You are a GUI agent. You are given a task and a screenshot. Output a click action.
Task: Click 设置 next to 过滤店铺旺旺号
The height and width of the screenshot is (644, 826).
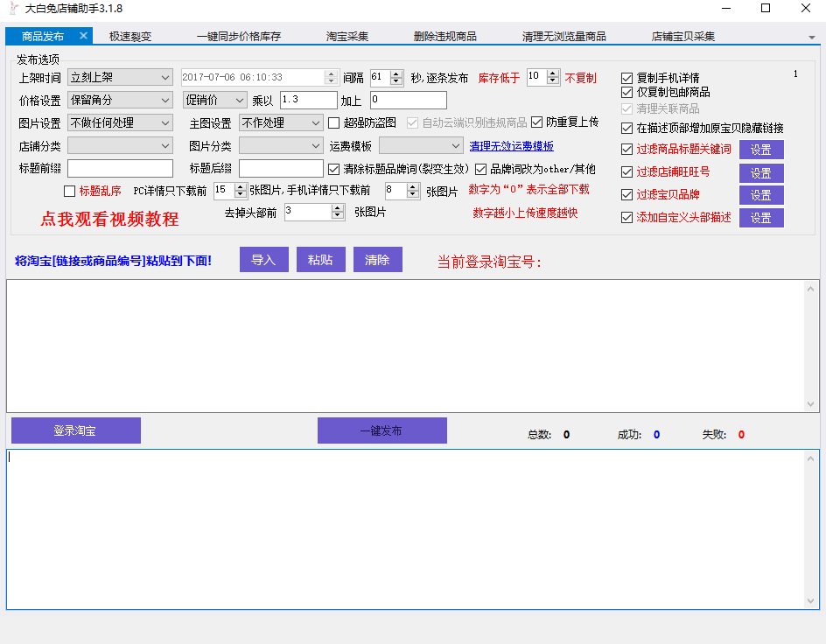point(760,172)
